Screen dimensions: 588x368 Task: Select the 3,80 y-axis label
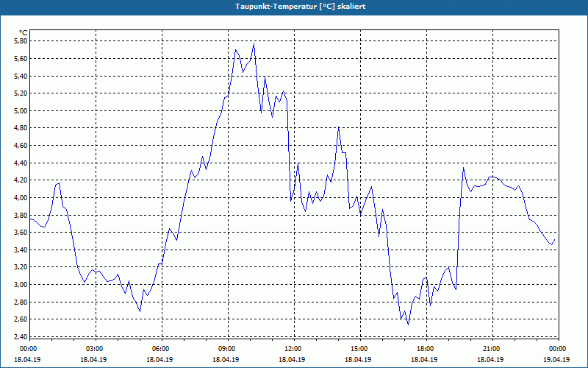[x=21, y=215]
